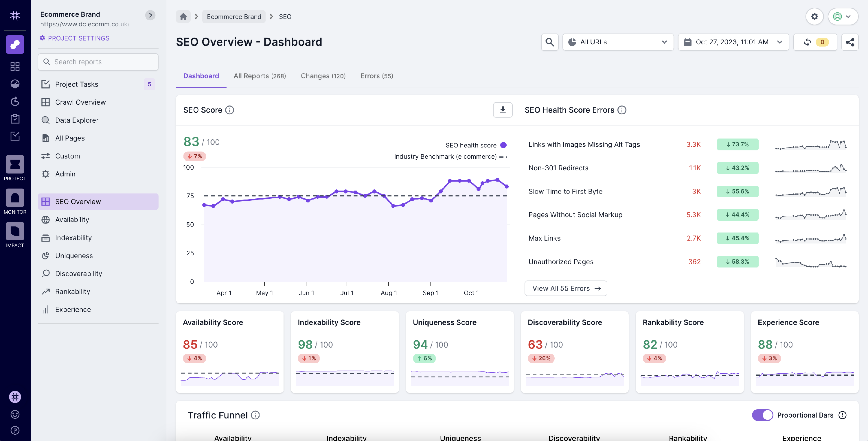
Task: Show info for SEO Health Score Errors
Action: [622, 110]
